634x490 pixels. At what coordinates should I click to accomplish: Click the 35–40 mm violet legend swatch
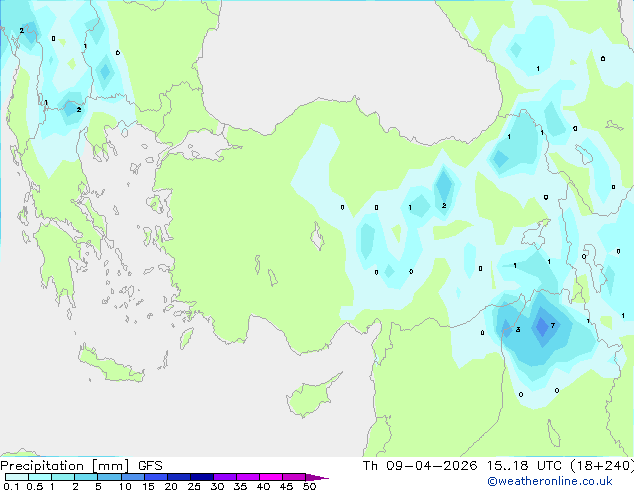click(x=248, y=477)
